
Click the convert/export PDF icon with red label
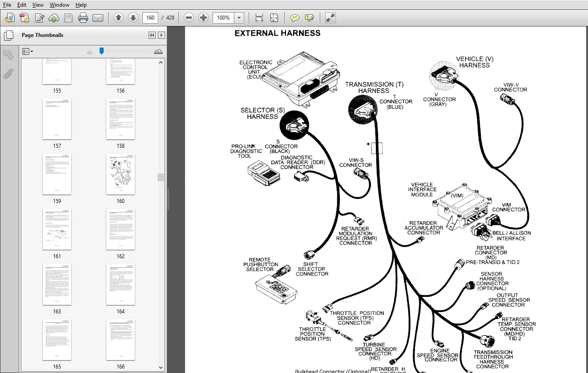point(24,18)
